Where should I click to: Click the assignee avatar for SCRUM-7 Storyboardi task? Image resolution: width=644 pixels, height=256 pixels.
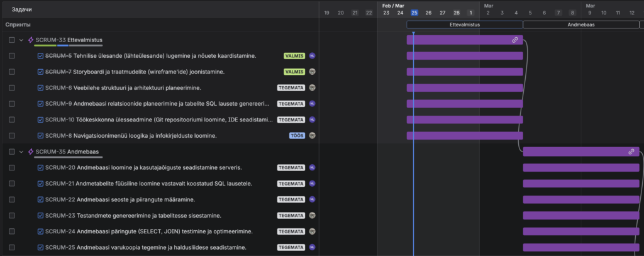coord(312,72)
